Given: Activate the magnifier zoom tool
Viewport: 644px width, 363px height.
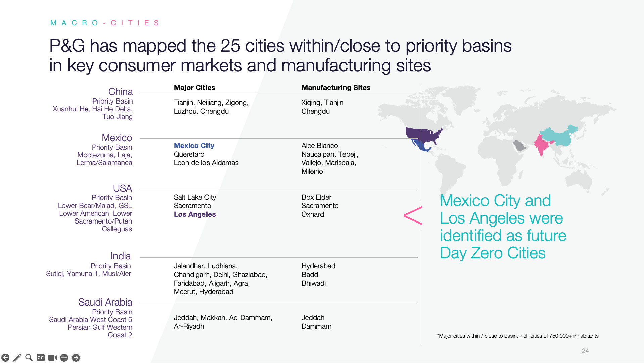Looking at the screenshot, I should pyautogui.click(x=29, y=358).
